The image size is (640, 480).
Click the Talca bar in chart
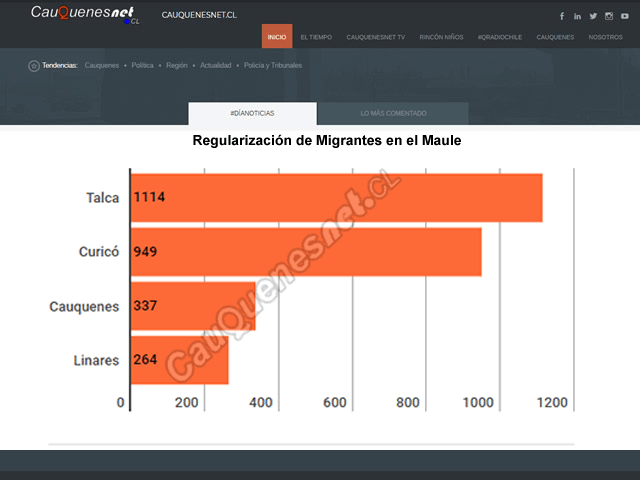(337, 198)
